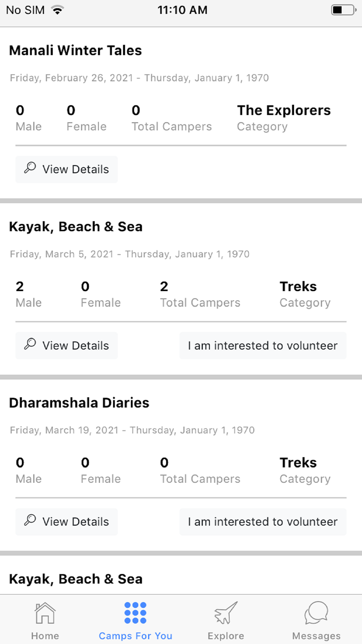This screenshot has width=362, height=644.
Task: Click magnifier icon under first Kayak, Beach & Sea
Action: [30, 344]
